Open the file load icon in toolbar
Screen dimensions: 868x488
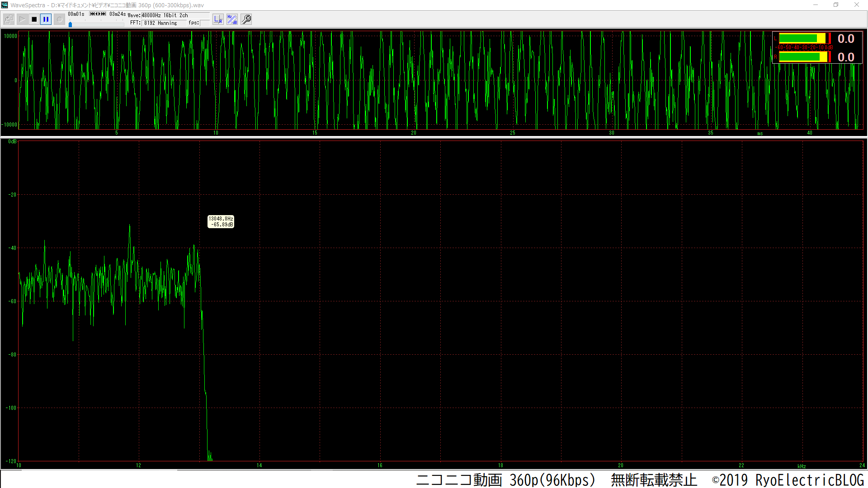(x=9, y=19)
